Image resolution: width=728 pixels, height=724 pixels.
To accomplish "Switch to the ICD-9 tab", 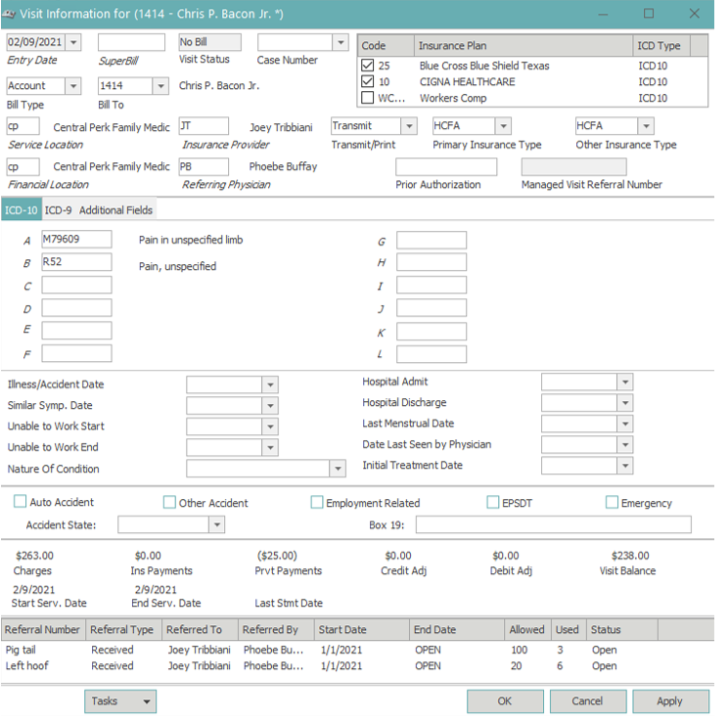I will [58, 210].
